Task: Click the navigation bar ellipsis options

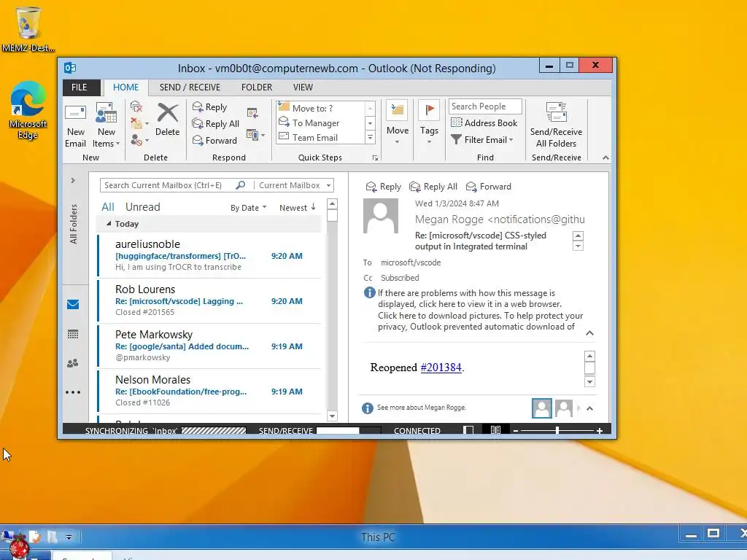Action: pyautogui.click(x=73, y=392)
